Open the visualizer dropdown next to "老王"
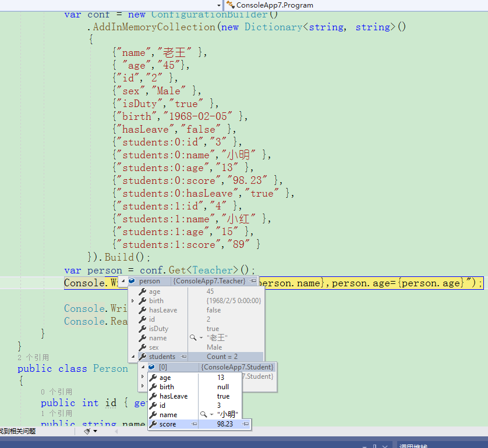The width and height of the screenshot is (488, 448). [x=201, y=337]
